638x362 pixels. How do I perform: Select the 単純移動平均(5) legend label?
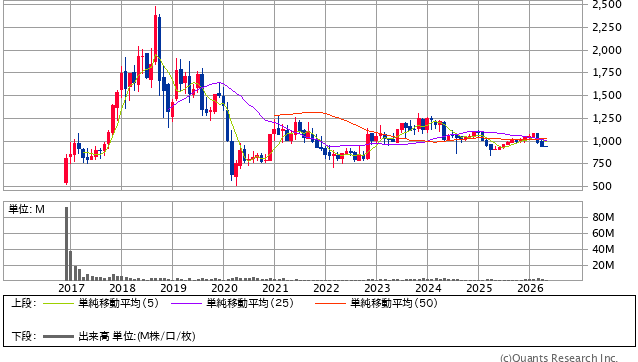(118, 303)
